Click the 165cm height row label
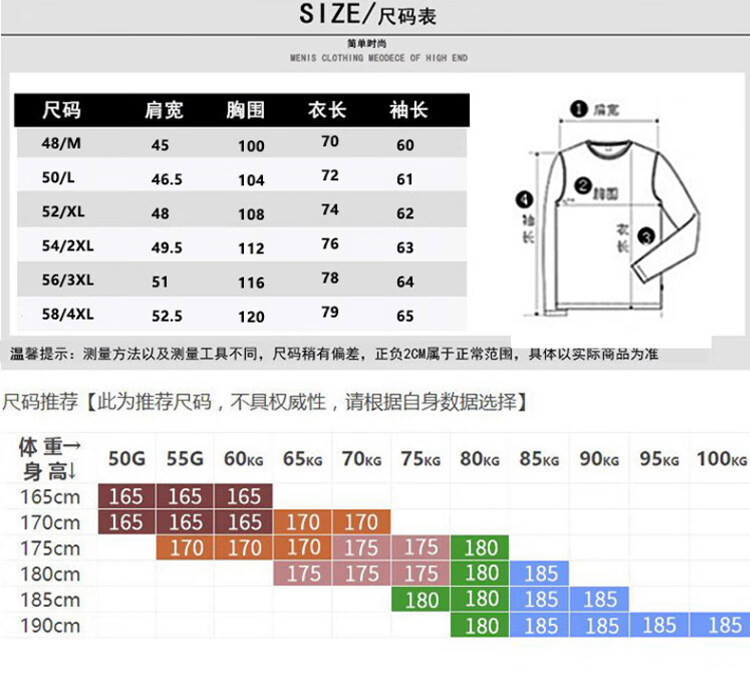Screen dimensions: 750x683 tap(50, 497)
